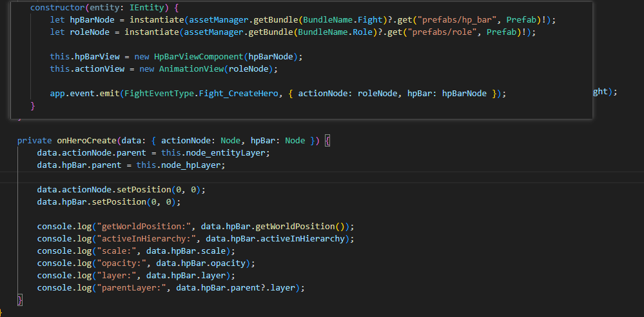Click the FightEventType identifier
644x317 pixels.
[160, 94]
